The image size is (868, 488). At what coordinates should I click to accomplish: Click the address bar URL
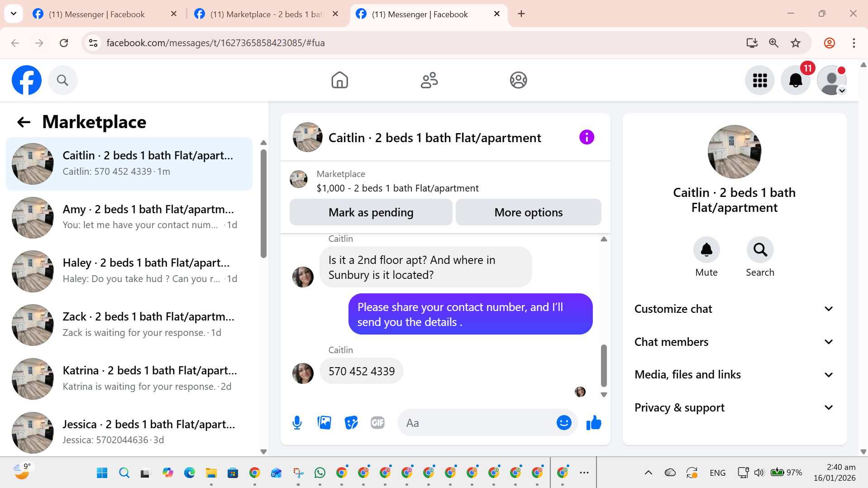[215, 43]
